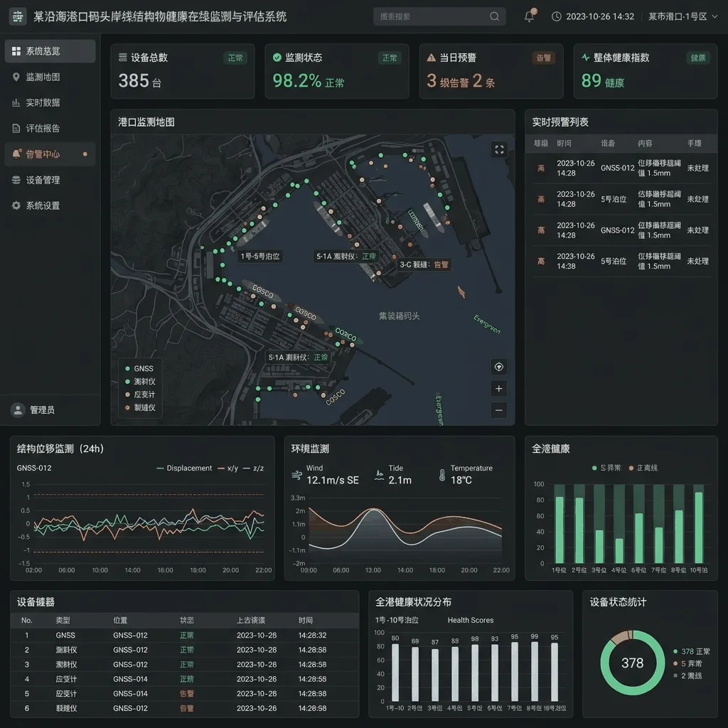This screenshot has width=728, height=728.
Task: Click the bar labeled 99 in Health Scores
Action: point(535,671)
